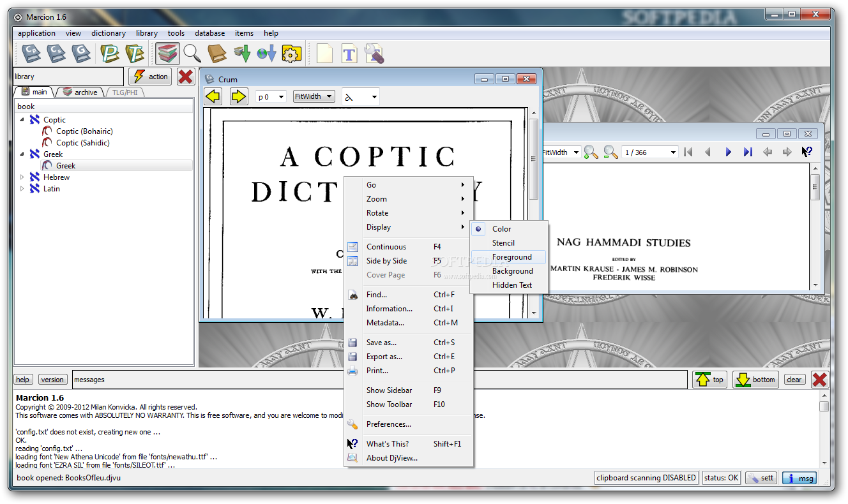Toggle Show Sidebar in context menu
Viewport: 848px width, 504px height.
click(409, 390)
